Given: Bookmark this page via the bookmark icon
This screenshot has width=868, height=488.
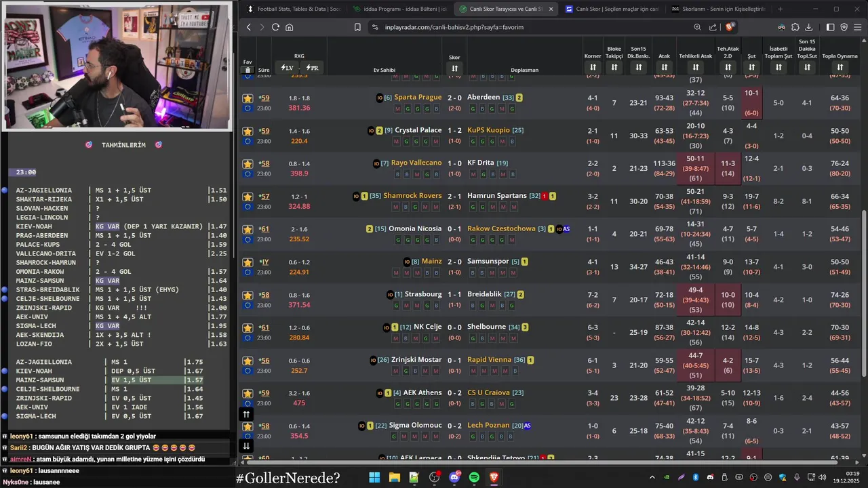Looking at the screenshot, I should tap(357, 27).
